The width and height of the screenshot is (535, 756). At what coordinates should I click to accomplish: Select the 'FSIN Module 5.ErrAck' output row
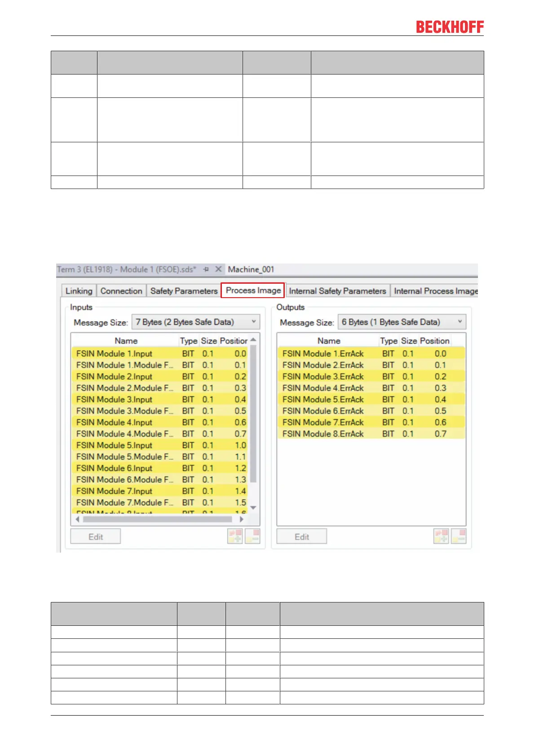[x=371, y=400]
